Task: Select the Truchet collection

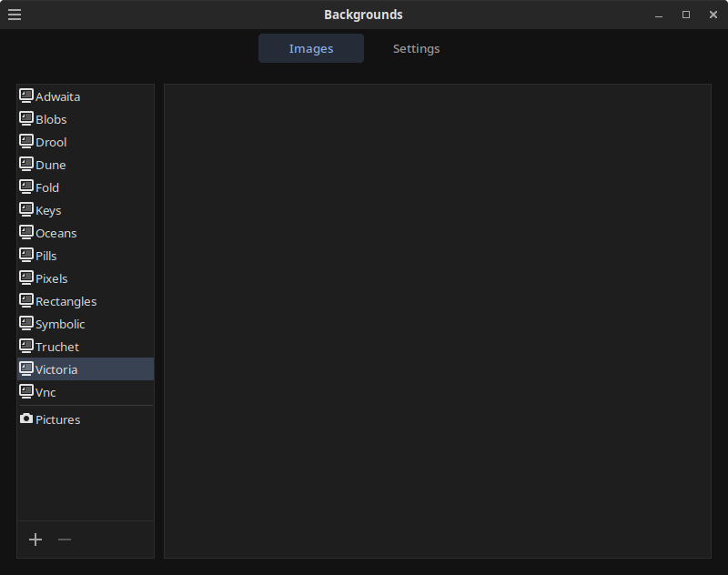Action: [x=86, y=347]
